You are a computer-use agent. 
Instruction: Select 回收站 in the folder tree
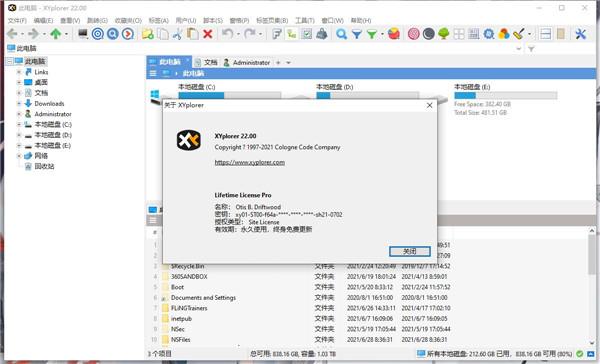pyautogui.click(x=44, y=166)
